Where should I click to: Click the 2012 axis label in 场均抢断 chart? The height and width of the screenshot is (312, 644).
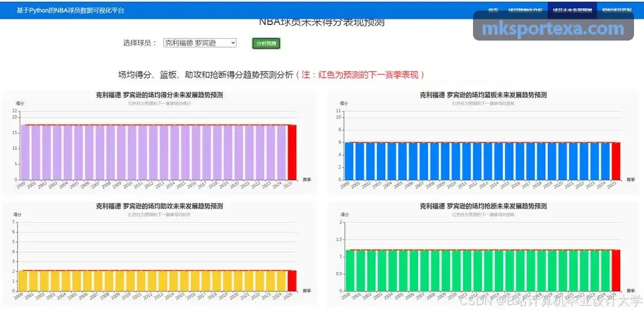472,297
